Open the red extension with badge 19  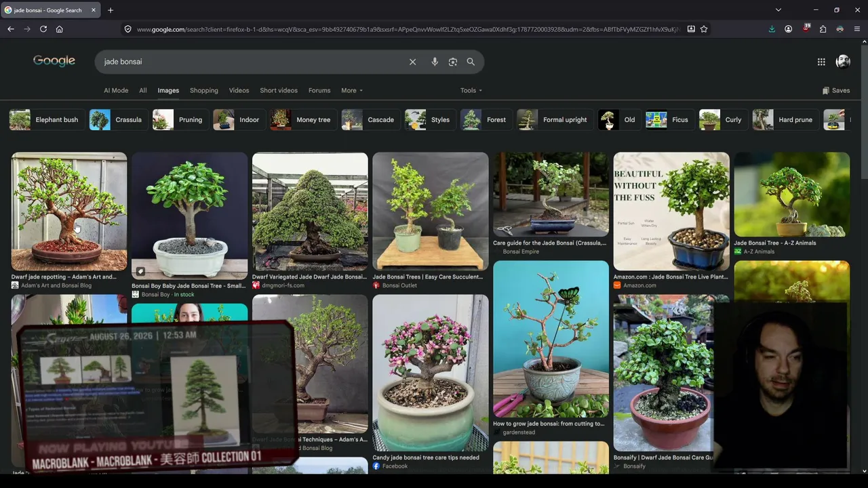[806, 29]
